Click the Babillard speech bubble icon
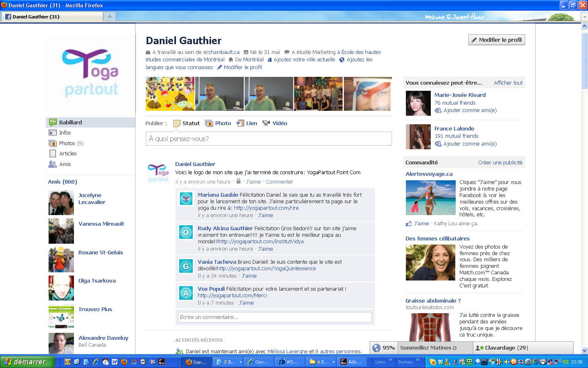This screenshot has width=588, height=368. (x=53, y=122)
